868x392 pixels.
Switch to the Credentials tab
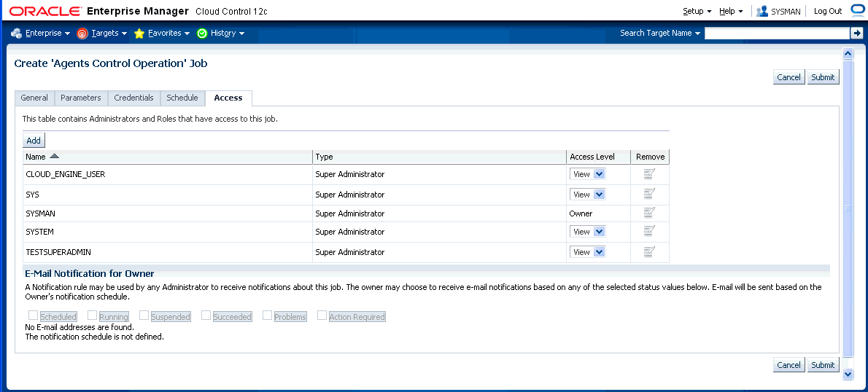point(134,98)
